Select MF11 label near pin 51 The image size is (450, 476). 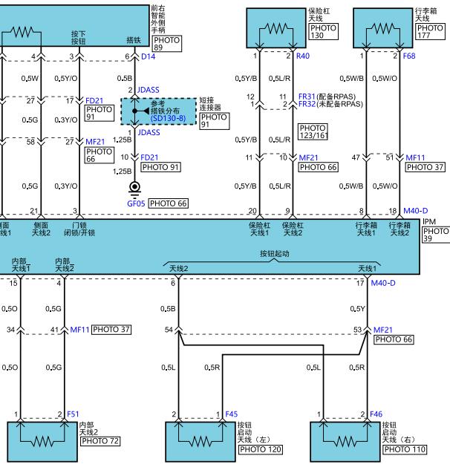(415, 158)
